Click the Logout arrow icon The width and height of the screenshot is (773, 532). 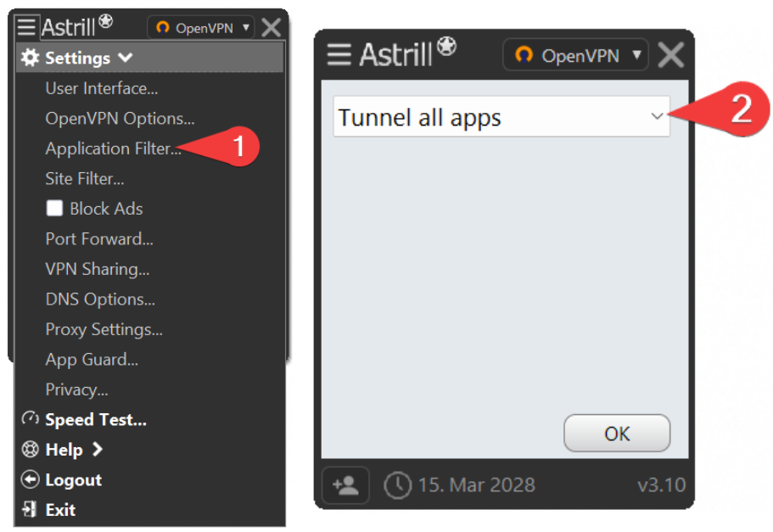[x=30, y=479]
